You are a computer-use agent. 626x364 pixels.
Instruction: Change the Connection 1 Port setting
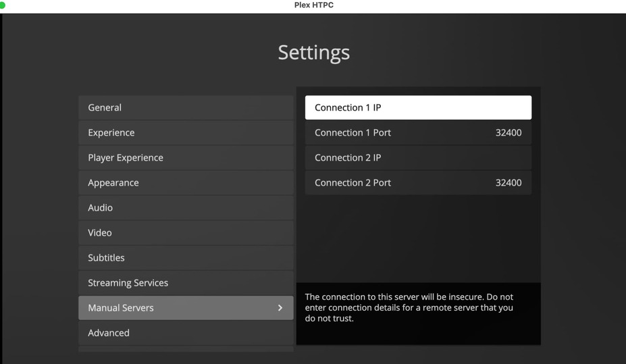click(x=418, y=132)
